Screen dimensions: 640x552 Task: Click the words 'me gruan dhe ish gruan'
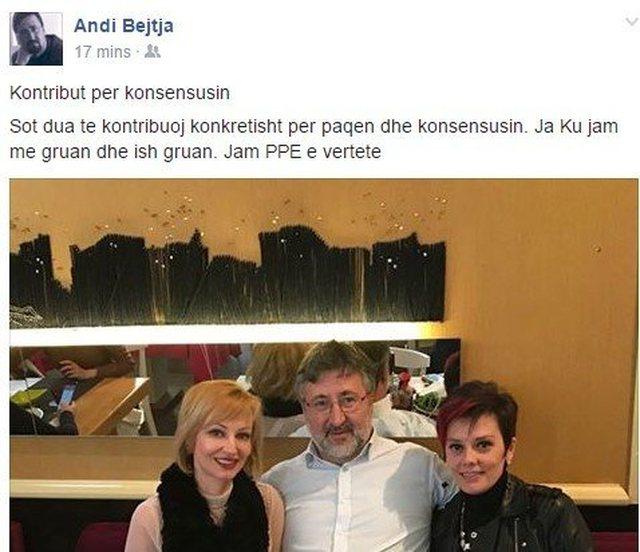112,153
